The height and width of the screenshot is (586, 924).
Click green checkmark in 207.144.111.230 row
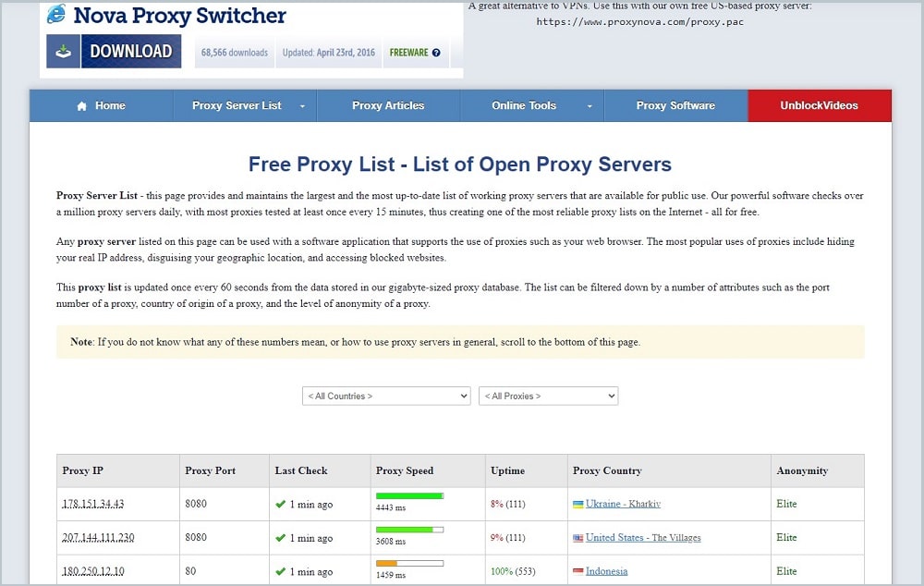click(281, 538)
